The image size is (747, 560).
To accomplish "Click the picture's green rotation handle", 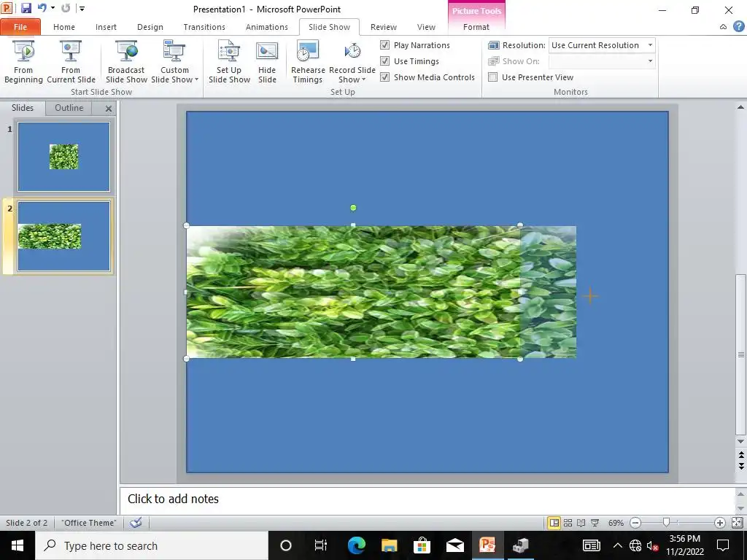I will 353,208.
